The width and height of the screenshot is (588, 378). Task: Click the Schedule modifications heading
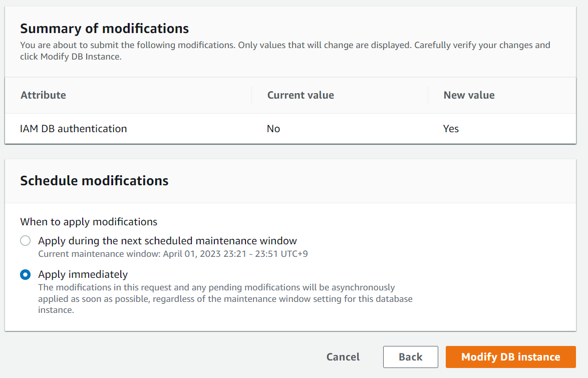point(94,181)
